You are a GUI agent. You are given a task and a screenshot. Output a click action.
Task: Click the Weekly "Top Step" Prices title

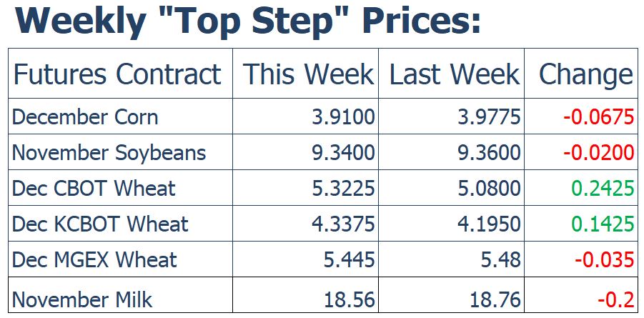pyautogui.click(x=247, y=21)
